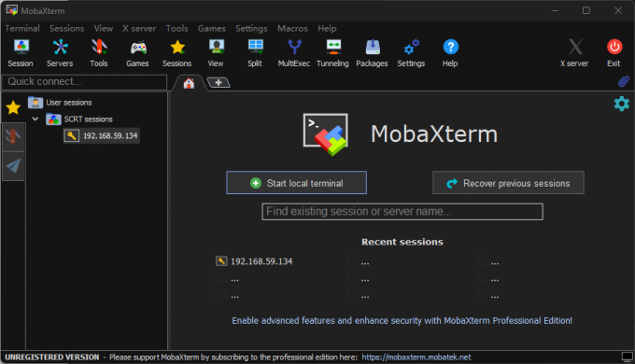Open the Games menu in menu bar
Viewport: 635px width, 364px height.
[211, 28]
